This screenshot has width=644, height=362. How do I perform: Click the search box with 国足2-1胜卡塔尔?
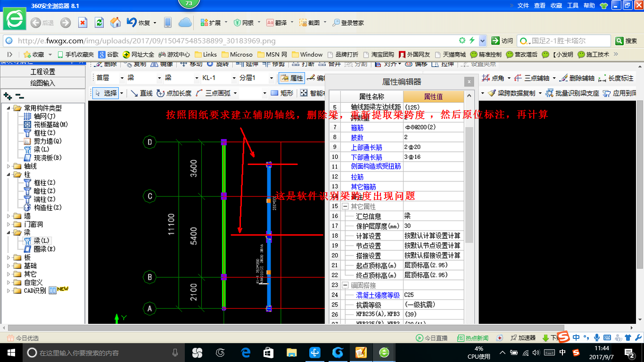click(563, 41)
